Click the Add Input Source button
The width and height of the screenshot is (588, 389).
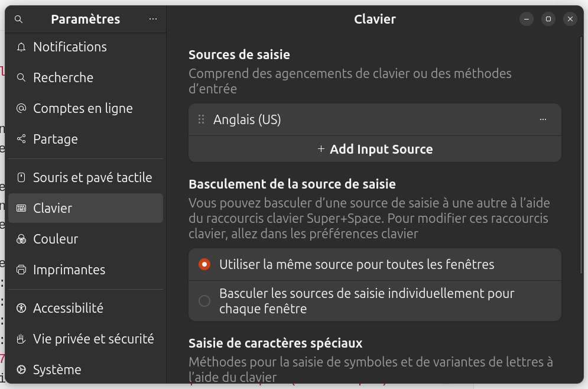pyautogui.click(x=375, y=150)
